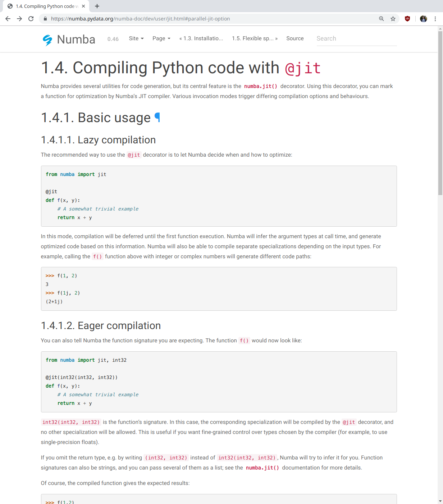The width and height of the screenshot is (443, 504).
Task: Open the uBlock shield extension icon
Action: [x=407, y=19]
